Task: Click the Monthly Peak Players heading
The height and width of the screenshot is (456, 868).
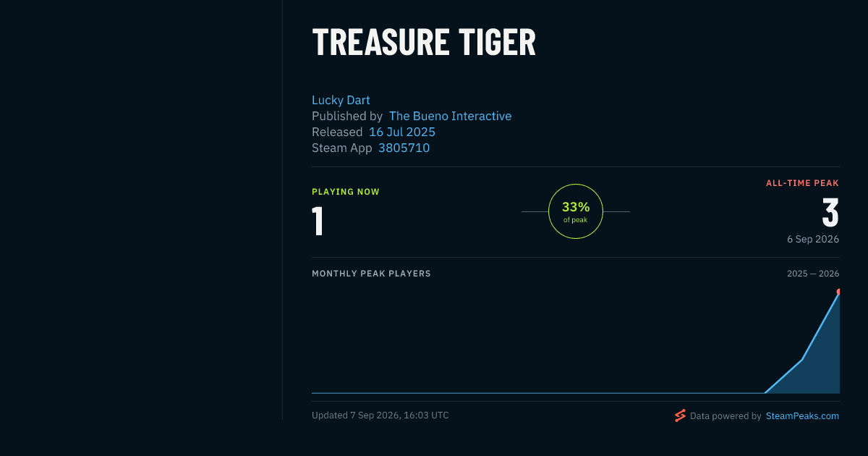Action: pyautogui.click(x=371, y=274)
